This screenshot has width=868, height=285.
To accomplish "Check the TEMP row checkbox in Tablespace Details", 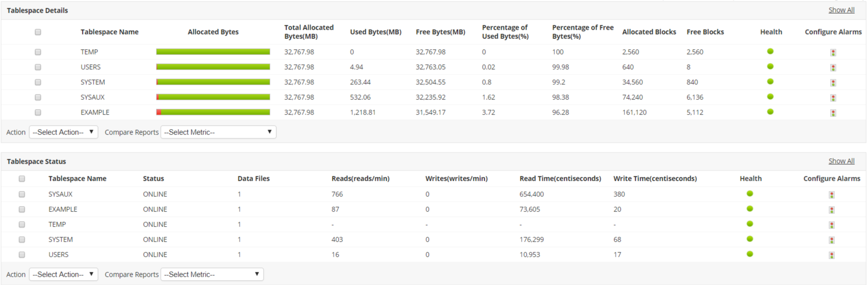I will point(38,52).
